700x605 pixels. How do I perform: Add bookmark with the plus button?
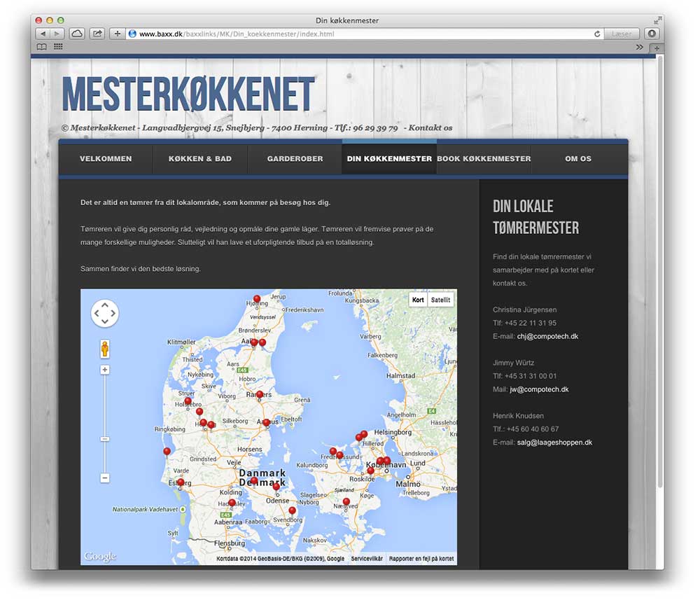117,34
